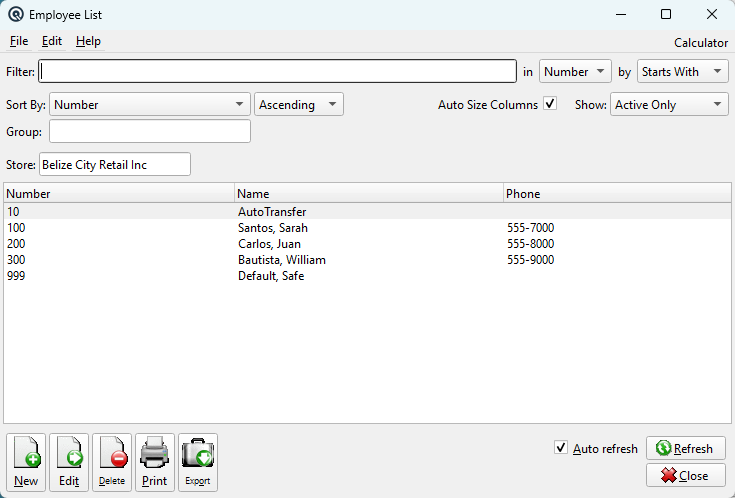The height and width of the screenshot is (498, 735).
Task: Open the Calculator link
Action: (x=701, y=43)
